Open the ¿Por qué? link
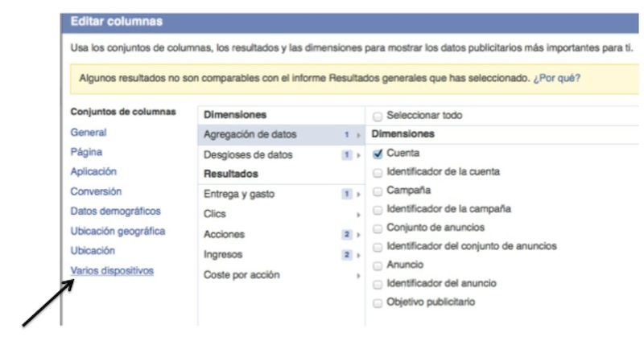Screen dimensions: 644x345 point(556,78)
